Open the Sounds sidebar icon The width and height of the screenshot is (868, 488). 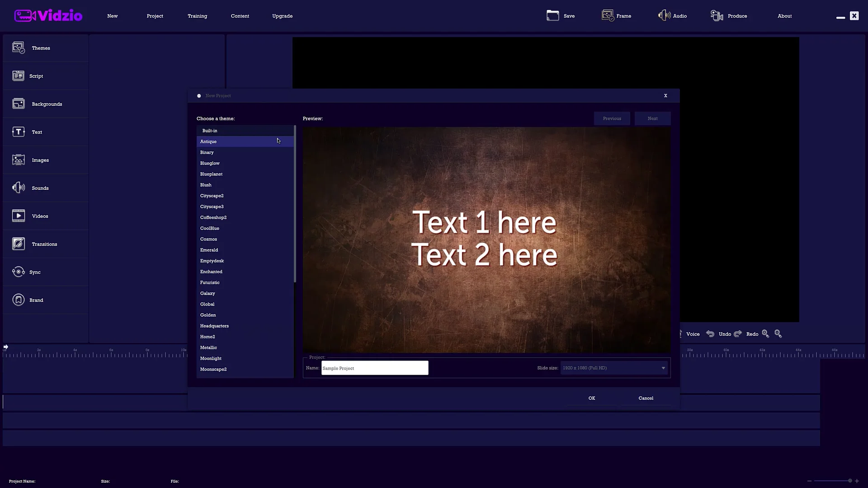coord(19,188)
